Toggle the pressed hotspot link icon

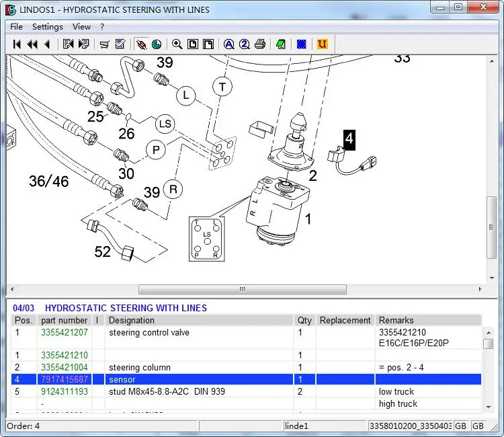tap(141, 44)
